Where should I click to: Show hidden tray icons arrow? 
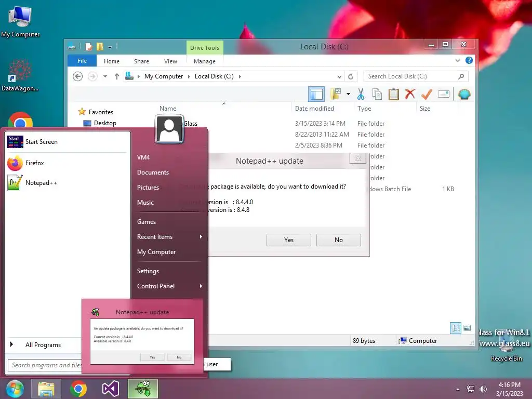(458, 389)
